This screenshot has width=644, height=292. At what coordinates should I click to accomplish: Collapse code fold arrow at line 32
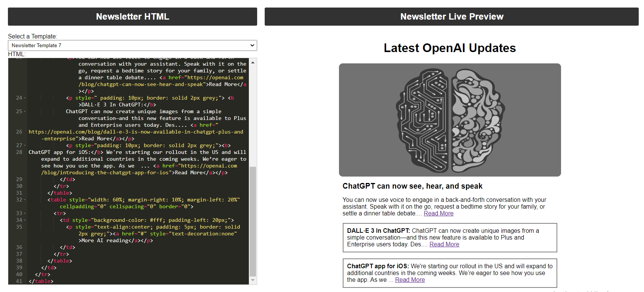pyautogui.click(x=25, y=200)
